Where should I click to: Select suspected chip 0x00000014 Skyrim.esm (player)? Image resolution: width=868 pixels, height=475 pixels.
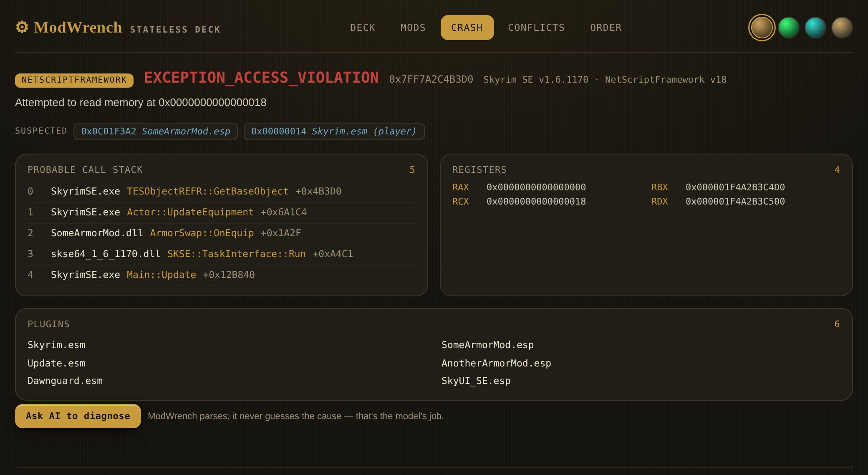point(334,131)
